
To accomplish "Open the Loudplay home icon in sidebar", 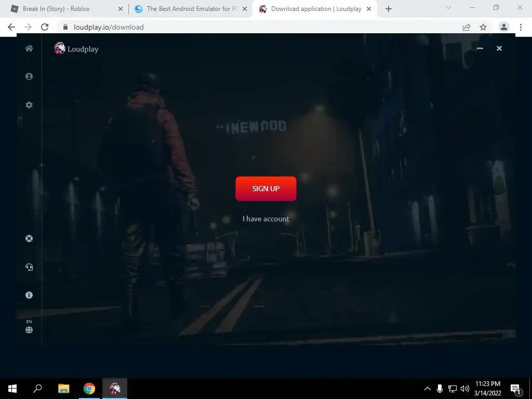I will [29, 48].
